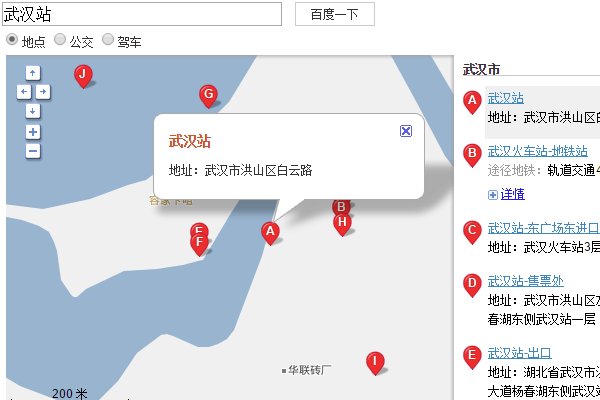Viewport: 600px width, 400px height.
Task: Click the 武汉市 results heading
Action: click(x=481, y=69)
